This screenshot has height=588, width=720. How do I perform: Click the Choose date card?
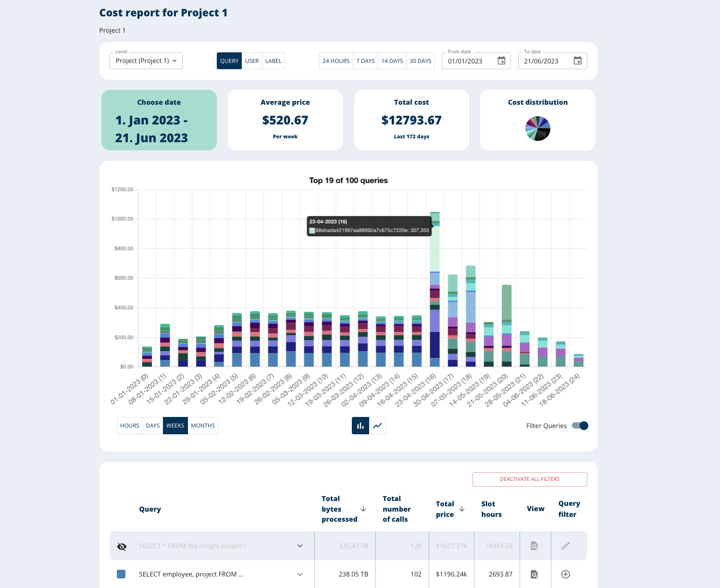tap(159, 120)
